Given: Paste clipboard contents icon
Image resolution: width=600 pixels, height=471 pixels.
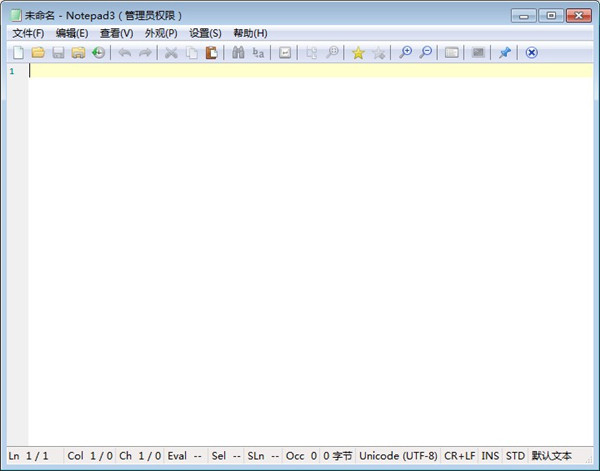Looking at the screenshot, I should [x=211, y=52].
